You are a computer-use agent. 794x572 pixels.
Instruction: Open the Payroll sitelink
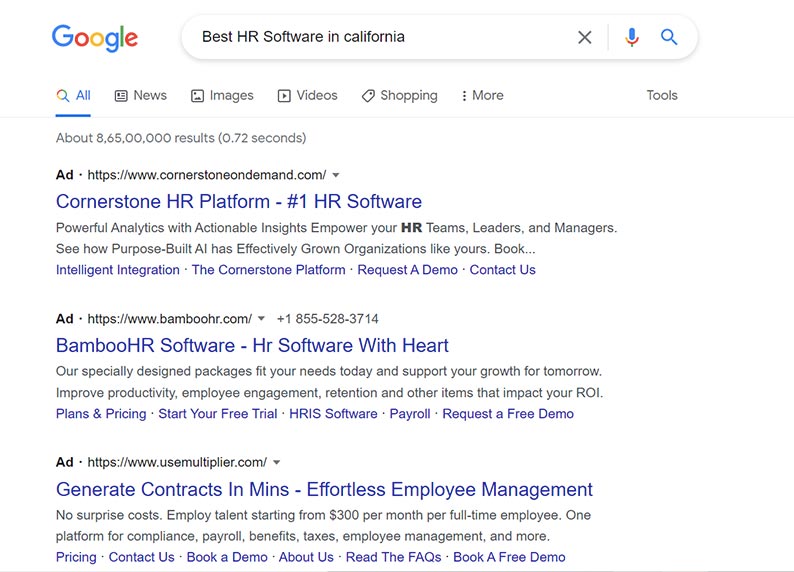coord(410,414)
